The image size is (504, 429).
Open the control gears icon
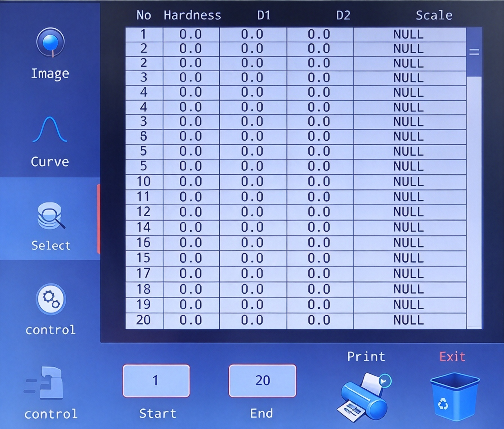coord(51,299)
